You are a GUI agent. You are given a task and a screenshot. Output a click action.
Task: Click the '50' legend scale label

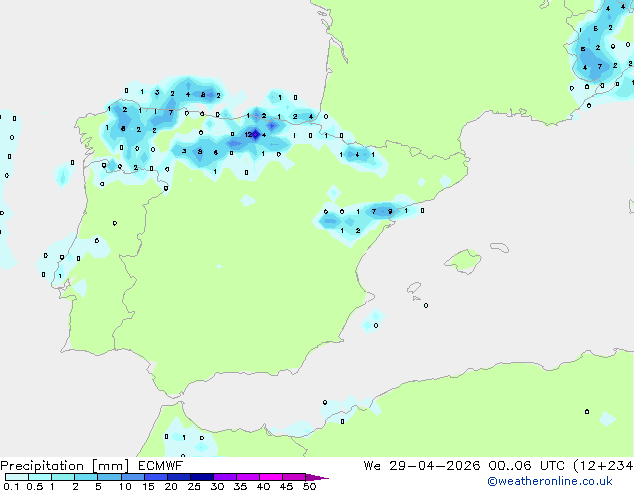309,486
